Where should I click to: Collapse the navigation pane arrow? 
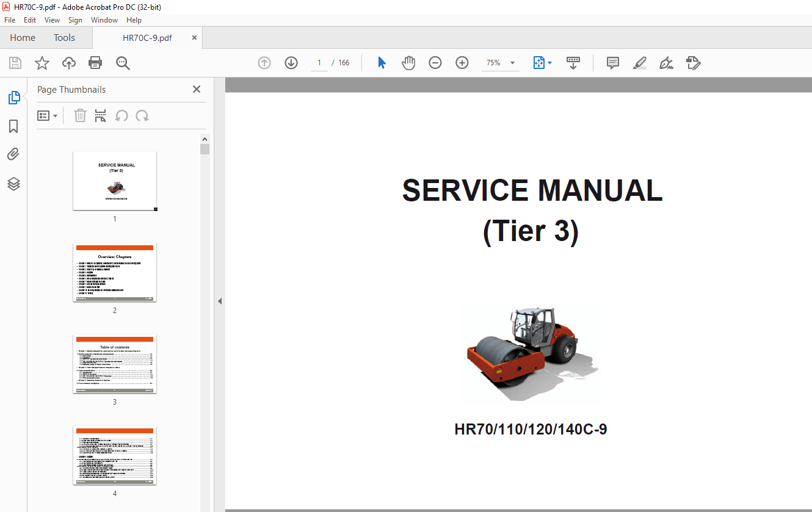click(220, 301)
